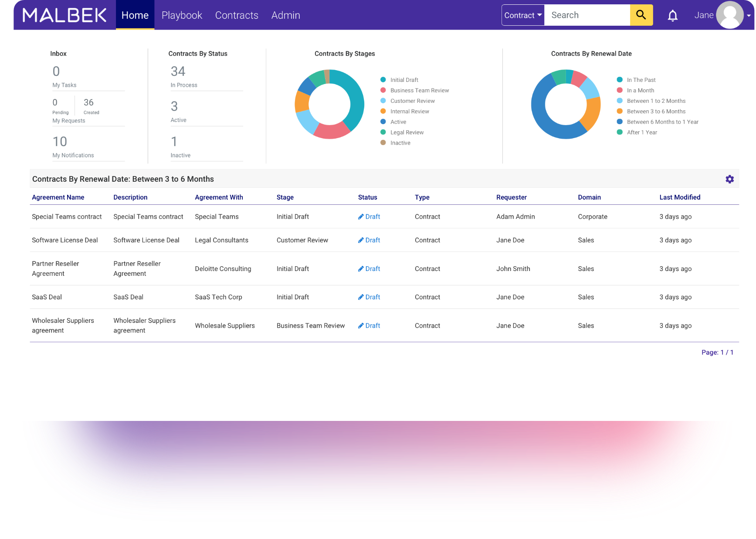The height and width of the screenshot is (539, 756).
Task: Focus the Search input field
Action: pyautogui.click(x=586, y=15)
